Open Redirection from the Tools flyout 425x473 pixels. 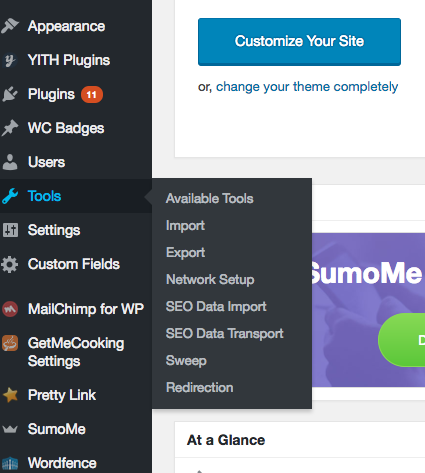click(200, 388)
